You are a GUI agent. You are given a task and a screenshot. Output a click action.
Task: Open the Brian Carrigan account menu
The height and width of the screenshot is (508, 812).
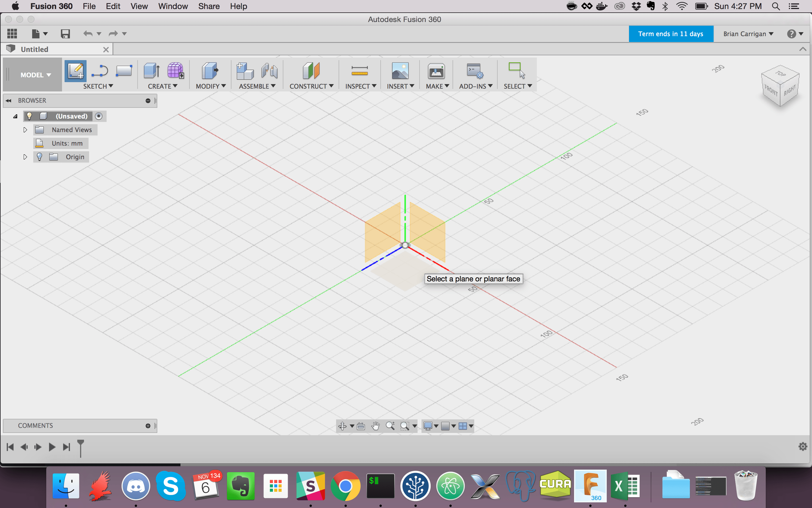click(748, 34)
